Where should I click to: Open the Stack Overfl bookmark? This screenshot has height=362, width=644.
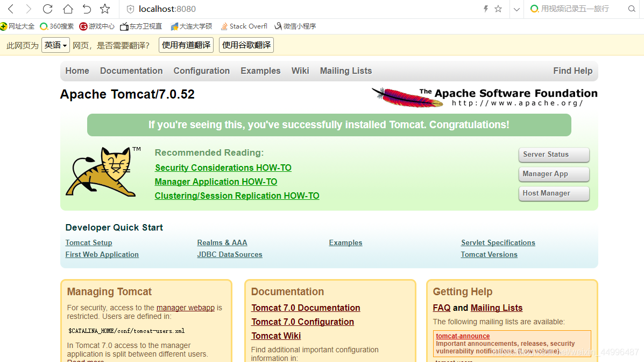click(244, 26)
